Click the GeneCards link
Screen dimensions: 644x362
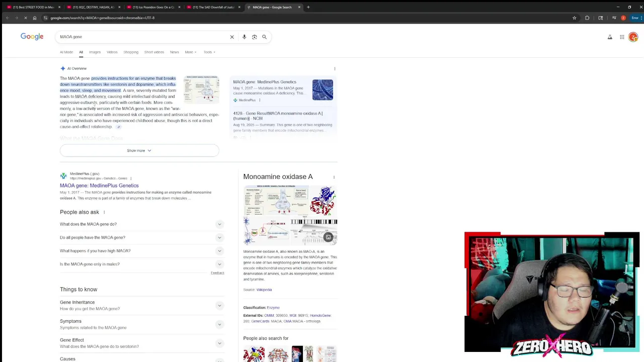[x=260, y=321]
